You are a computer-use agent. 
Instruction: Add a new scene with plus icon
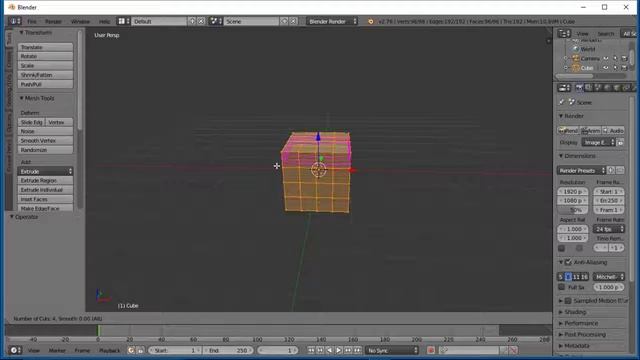point(284,21)
